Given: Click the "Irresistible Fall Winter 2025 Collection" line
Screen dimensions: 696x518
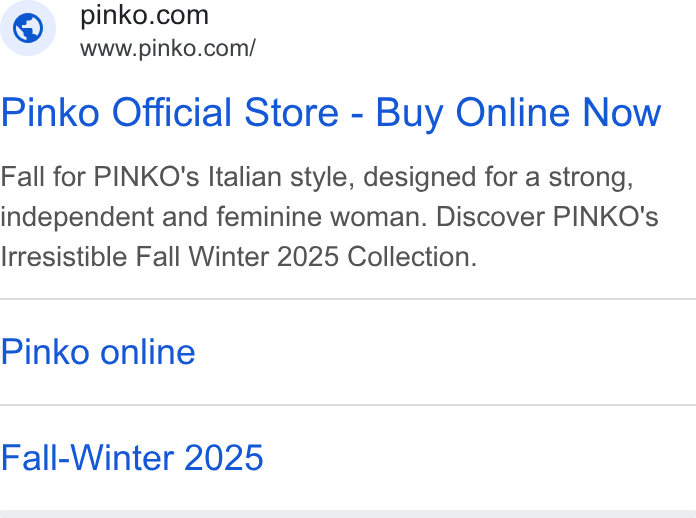Looking at the screenshot, I should click(x=239, y=257).
